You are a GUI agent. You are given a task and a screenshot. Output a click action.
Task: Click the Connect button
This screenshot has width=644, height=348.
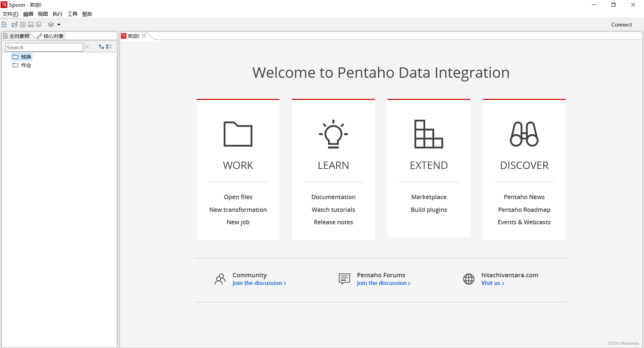(x=622, y=24)
